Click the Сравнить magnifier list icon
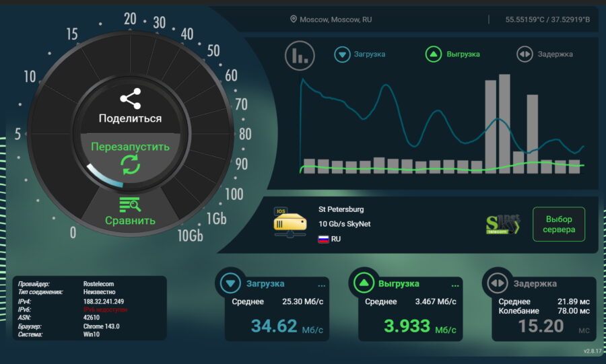Viewport: 606px width, 364px height. (x=130, y=205)
